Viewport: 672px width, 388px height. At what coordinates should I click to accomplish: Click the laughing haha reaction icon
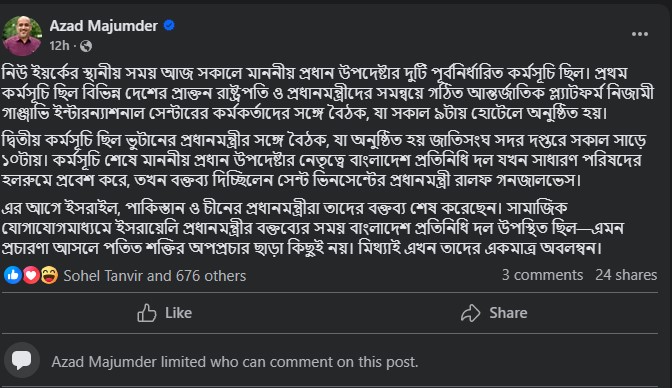49,275
